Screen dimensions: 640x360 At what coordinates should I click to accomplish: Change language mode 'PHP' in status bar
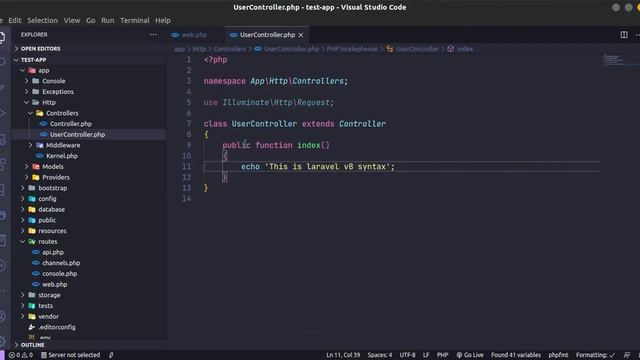tap(442, 355)
